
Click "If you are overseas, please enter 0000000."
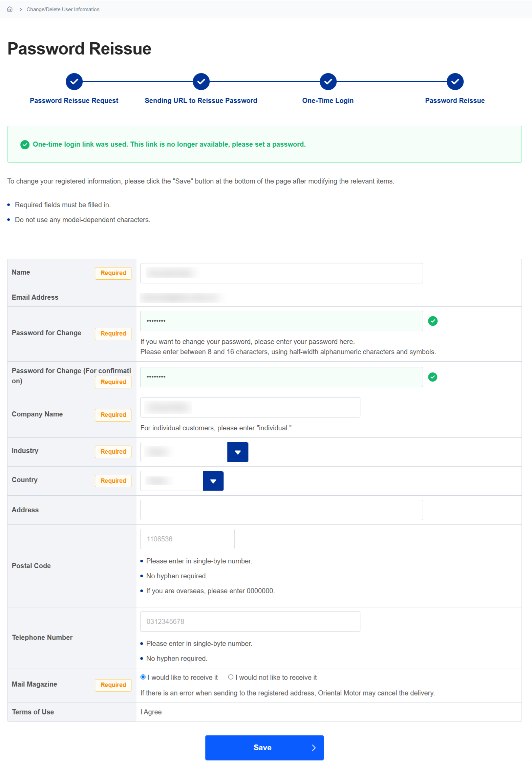(x=211, y=591)
